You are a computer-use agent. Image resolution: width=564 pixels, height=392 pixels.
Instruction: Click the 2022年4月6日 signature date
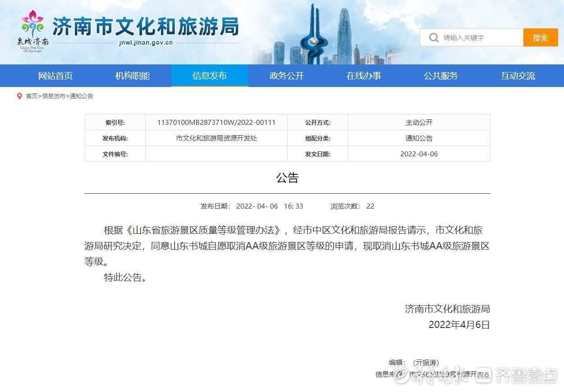[459, 325]
